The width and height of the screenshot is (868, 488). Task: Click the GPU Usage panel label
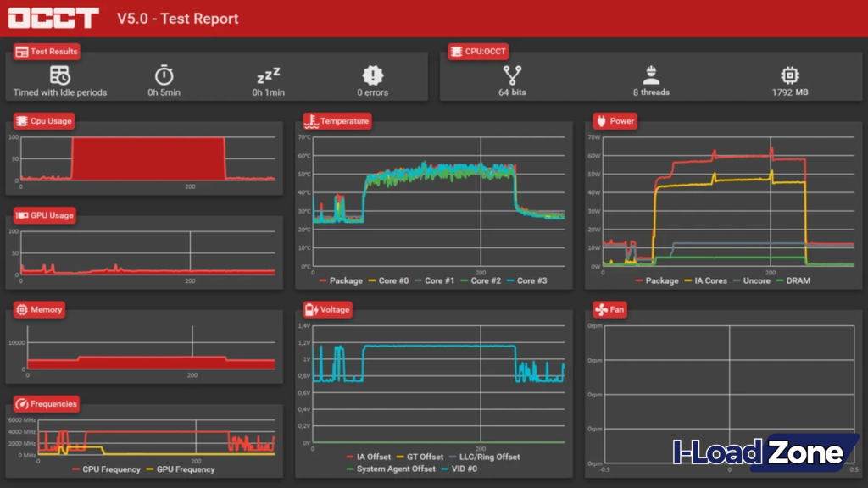pos(45,215)
